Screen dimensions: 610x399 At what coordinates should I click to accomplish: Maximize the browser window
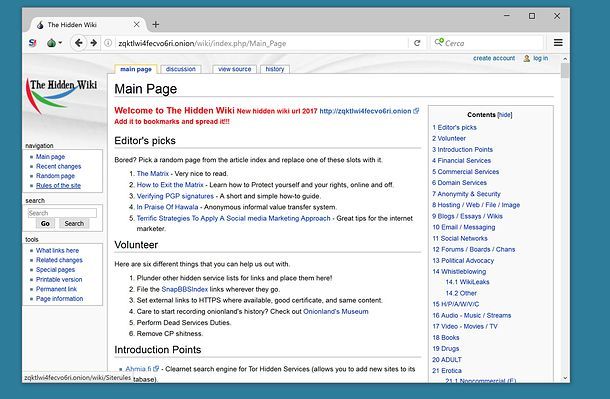point(532,16)
